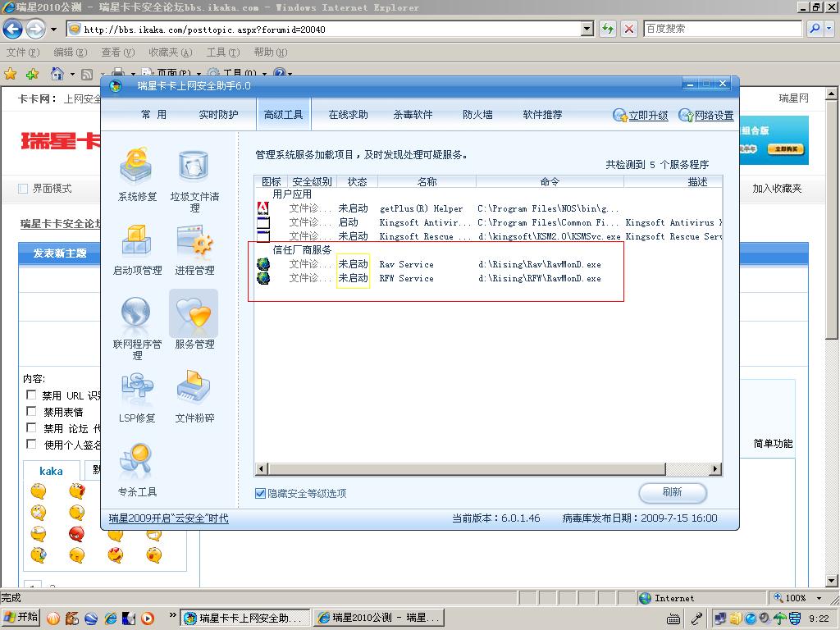Viewport: 840px width, 630px height.
Task: Switch to 瑞星2010公测 taskbar window
Action: (x=379, y=619)
